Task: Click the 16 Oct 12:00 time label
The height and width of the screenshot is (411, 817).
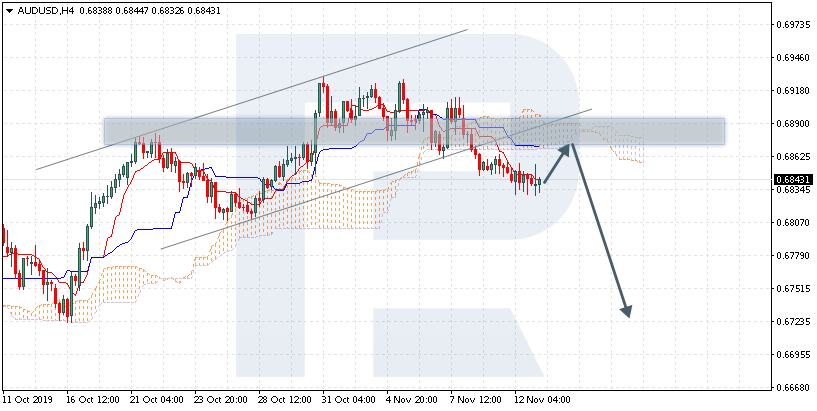Action: pyautogui.click(x=91, y=400)
